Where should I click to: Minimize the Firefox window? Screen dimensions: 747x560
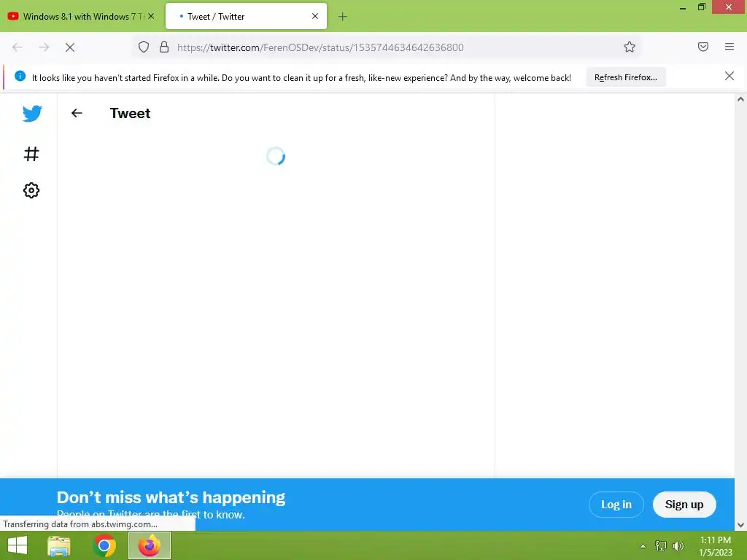[x=683, y=7]
